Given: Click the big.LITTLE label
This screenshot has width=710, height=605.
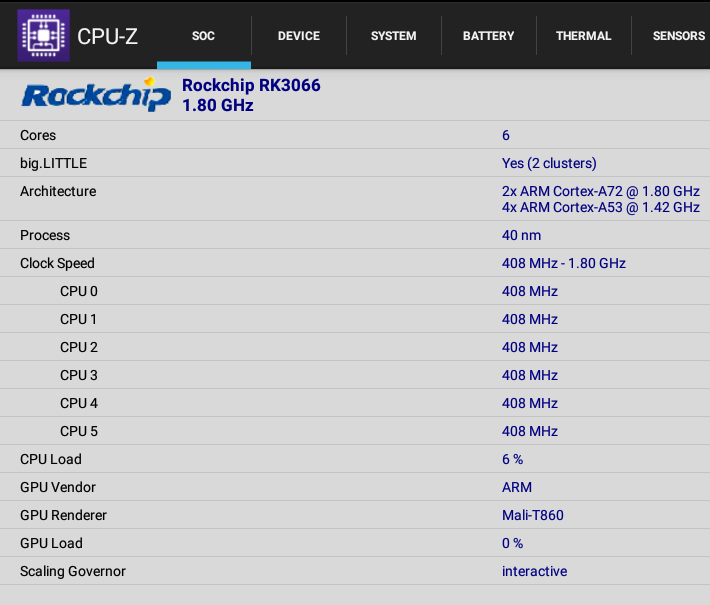Looking at the screenshot, I should [x=53, y=163].
